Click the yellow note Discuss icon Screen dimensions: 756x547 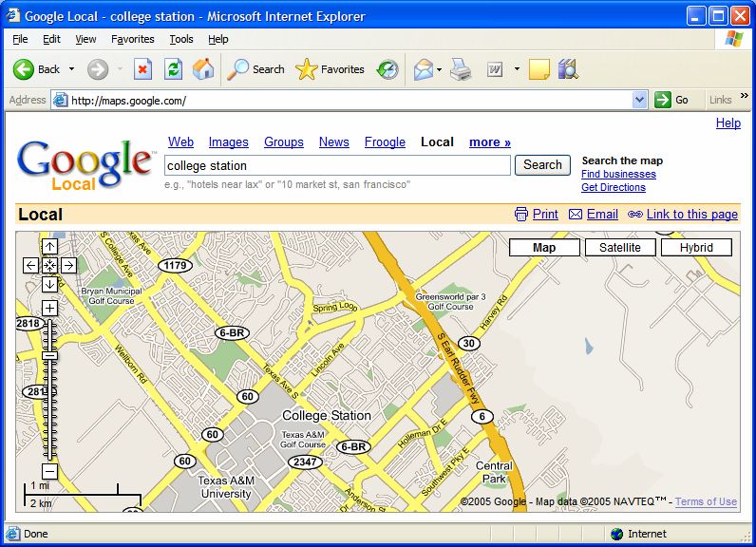click(x=539, y=69)
